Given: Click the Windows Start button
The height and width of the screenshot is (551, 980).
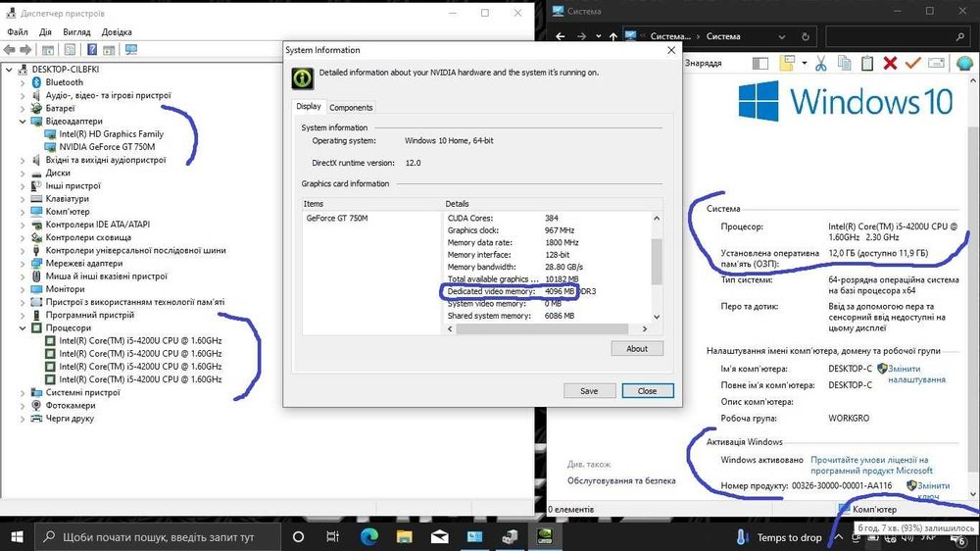Looking at the screenshot, I should click(17, 536).
